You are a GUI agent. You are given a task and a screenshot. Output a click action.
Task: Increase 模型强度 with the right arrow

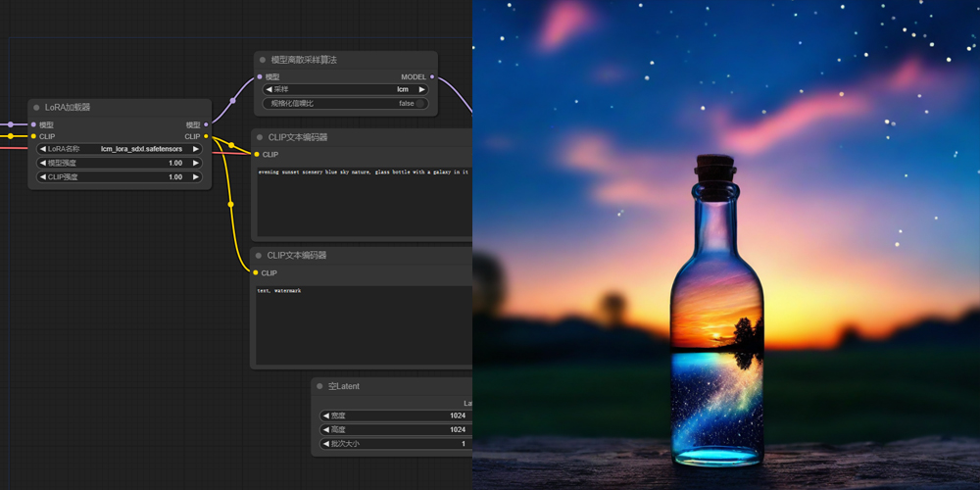click(196, 163)
